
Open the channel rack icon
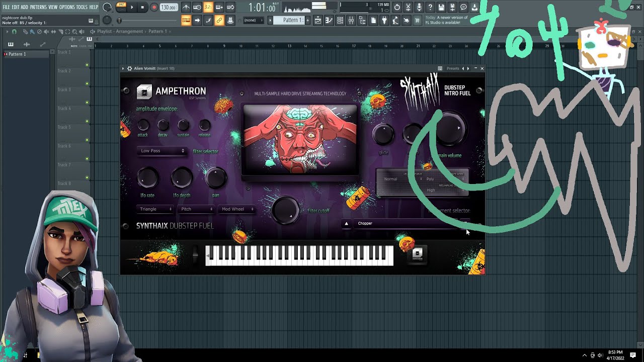(340, 20)
